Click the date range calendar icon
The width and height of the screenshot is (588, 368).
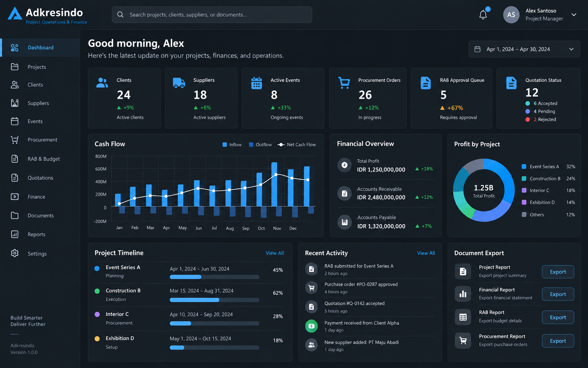[x=478, y=49]
